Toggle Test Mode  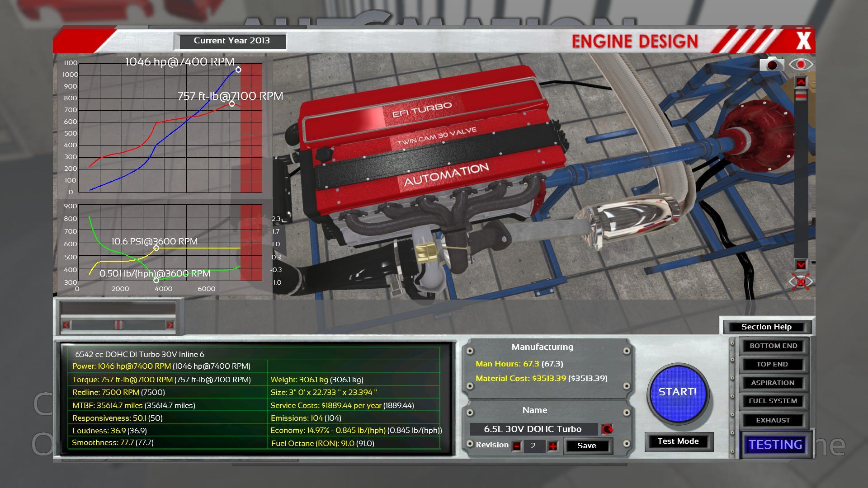click(678, 441)
